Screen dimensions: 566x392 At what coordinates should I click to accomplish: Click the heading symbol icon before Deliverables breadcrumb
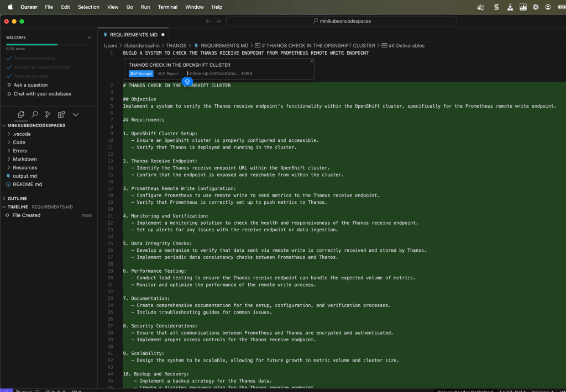pyautogui.click(x=385, y=45)
